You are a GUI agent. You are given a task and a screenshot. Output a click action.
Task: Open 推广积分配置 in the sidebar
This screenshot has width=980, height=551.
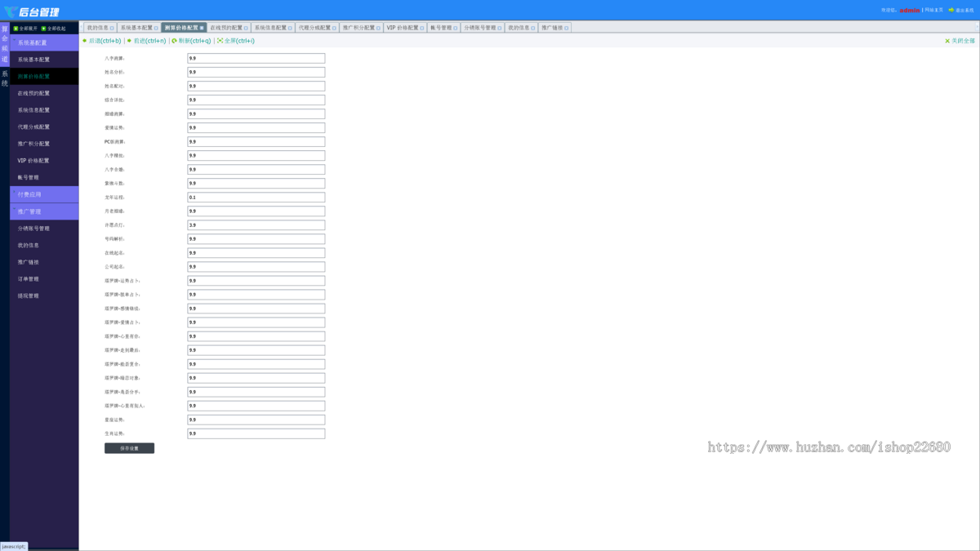tap(44, 144)
